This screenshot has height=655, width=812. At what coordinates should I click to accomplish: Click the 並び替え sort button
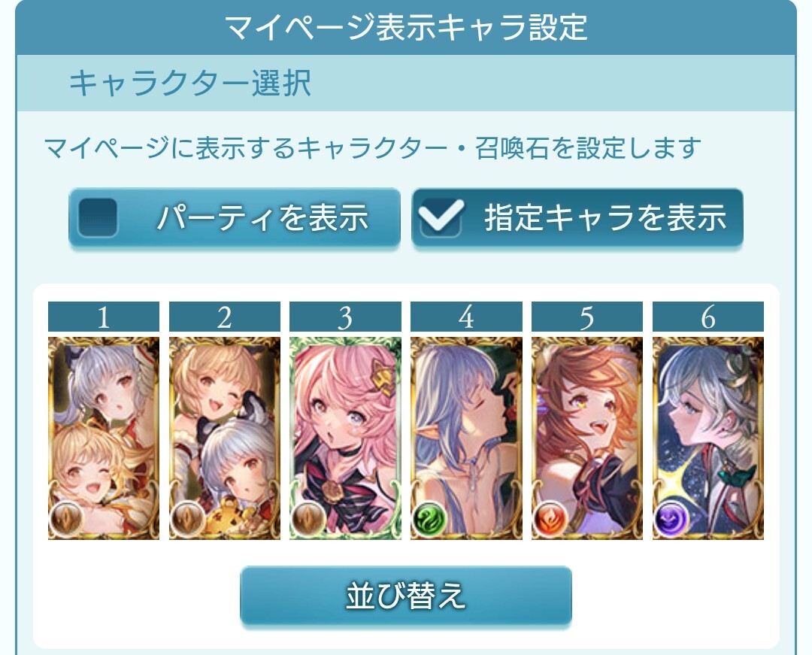click(x=406, y=596)
